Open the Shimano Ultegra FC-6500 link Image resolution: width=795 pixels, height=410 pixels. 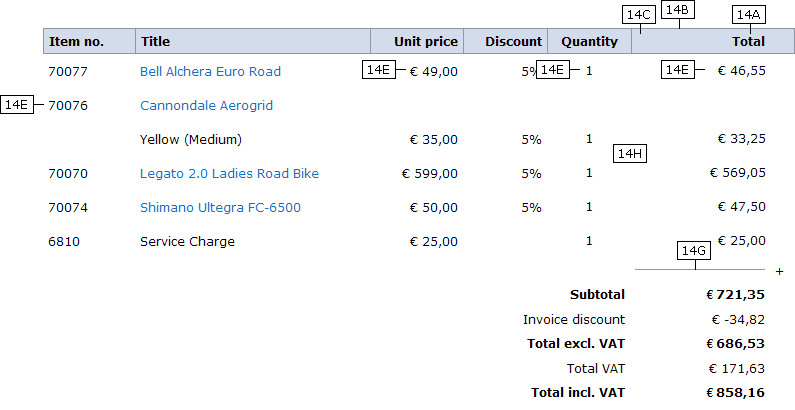pyautogui.click(x=220, y=207)
